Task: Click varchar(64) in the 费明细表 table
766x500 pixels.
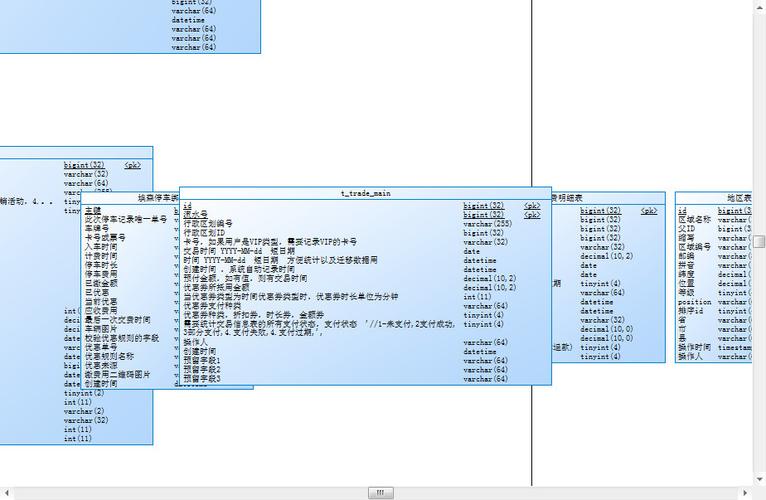Action: pos(602,293)
